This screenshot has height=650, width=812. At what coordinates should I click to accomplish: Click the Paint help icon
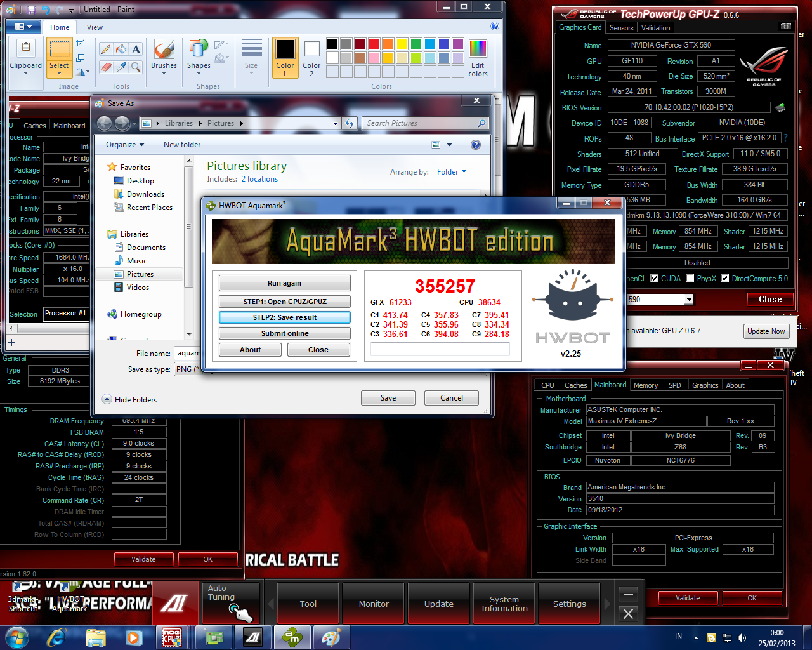tap(495, 26)
